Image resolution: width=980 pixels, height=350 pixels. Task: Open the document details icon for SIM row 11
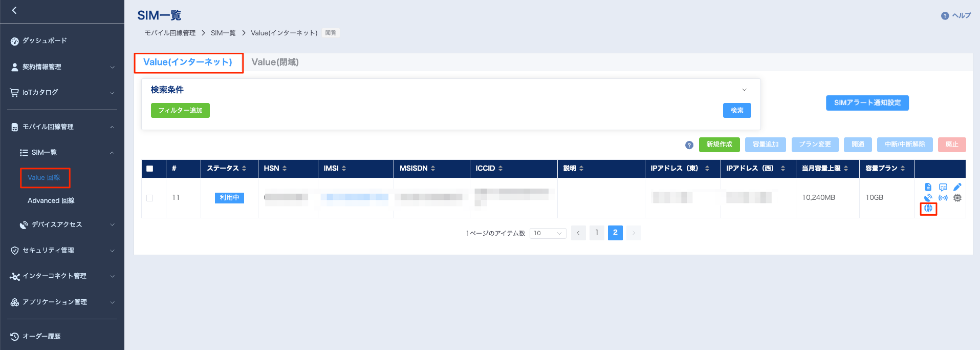(928, 187)
